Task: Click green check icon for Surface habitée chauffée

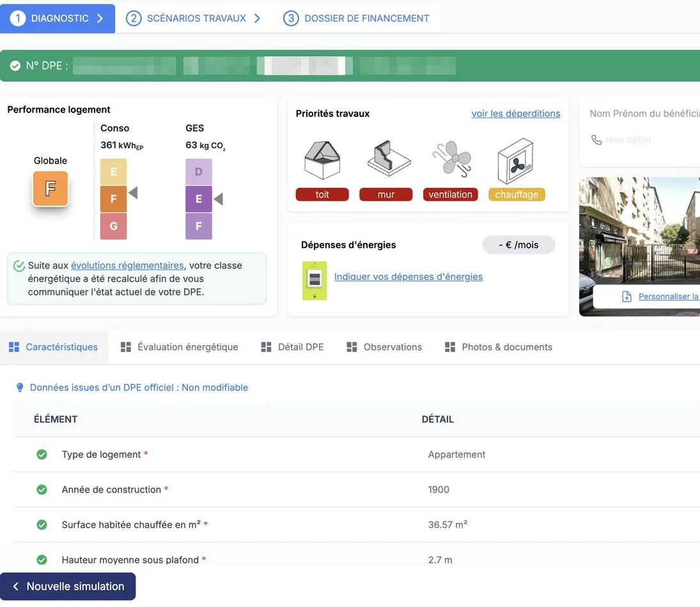Action: click(42, 525)
